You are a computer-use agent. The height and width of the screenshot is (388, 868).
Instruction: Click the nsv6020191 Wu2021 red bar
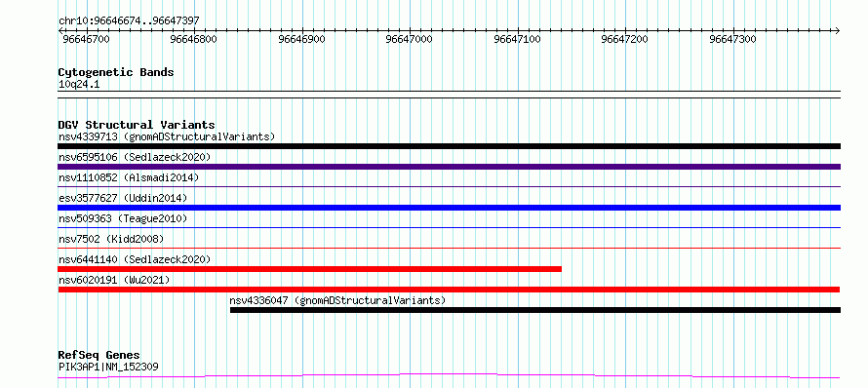click(x=449, y=290)
